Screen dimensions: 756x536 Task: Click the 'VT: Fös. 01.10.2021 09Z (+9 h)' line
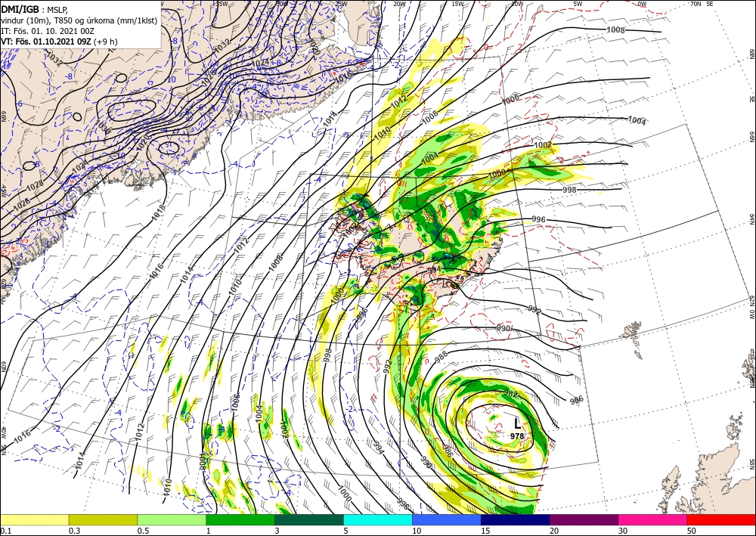[59, 42]
